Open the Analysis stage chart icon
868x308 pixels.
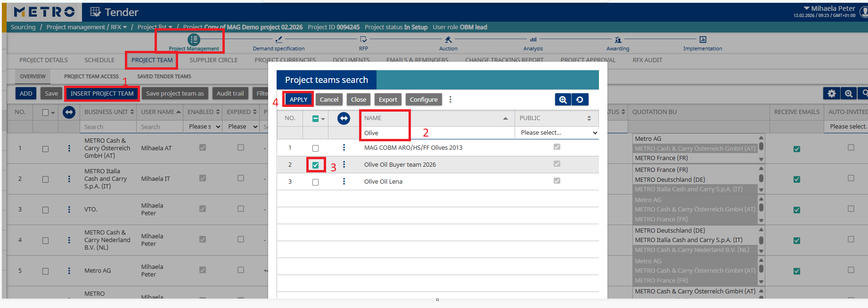(x=533, y=40)
